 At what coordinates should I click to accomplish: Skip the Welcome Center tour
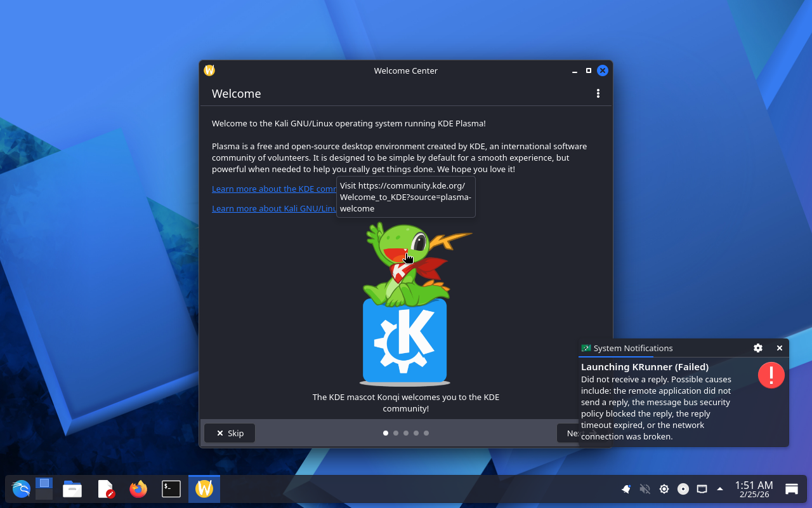[x=230, y=433]
